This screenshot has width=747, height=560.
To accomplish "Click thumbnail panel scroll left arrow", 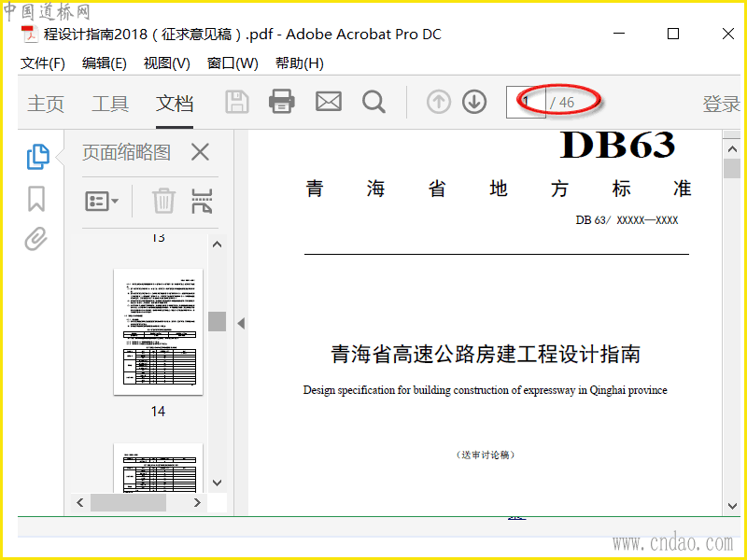I will pos(80,502).
